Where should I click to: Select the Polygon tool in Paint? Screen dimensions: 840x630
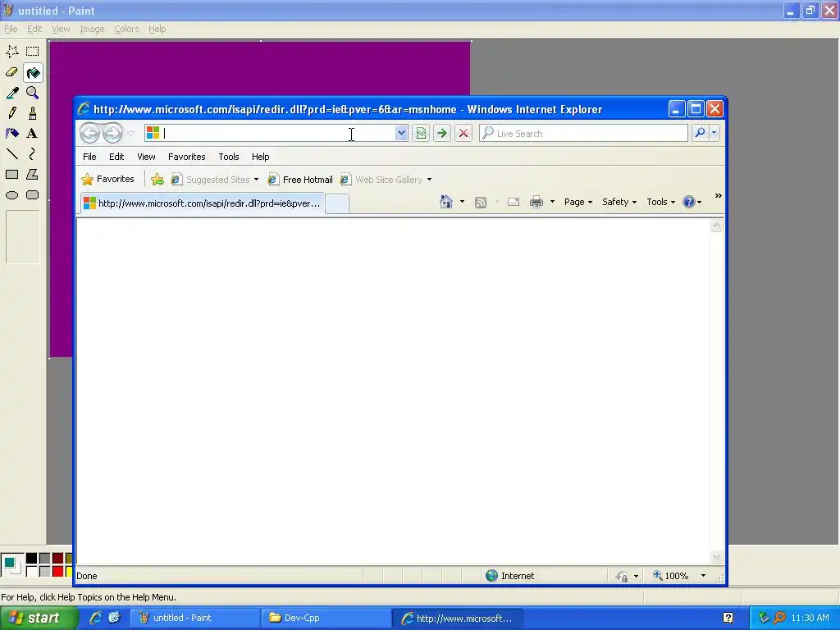(x=33, y=175)
